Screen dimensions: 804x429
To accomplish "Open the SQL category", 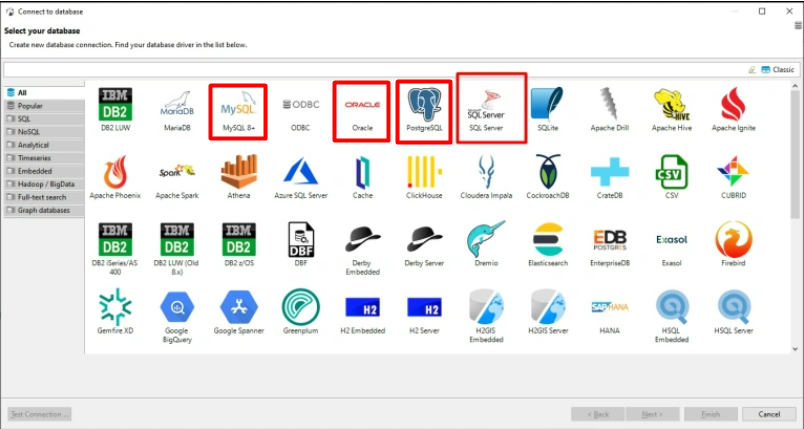I will (44, 119).
